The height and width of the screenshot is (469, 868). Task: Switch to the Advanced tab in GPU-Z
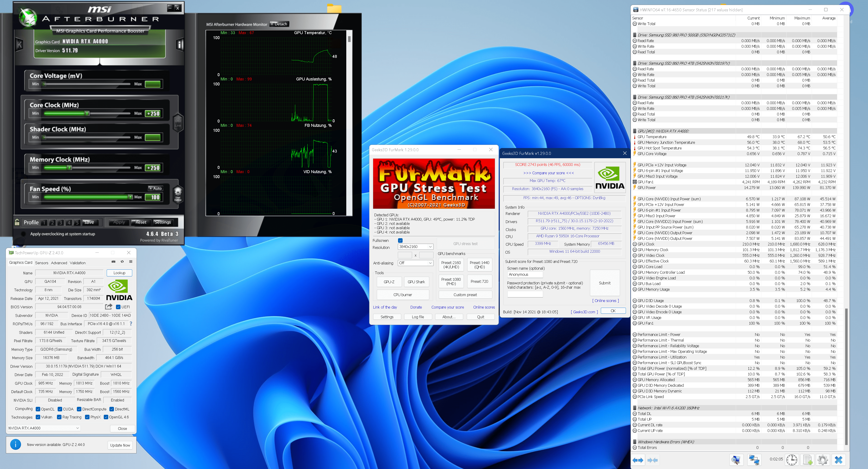point(59,263)
